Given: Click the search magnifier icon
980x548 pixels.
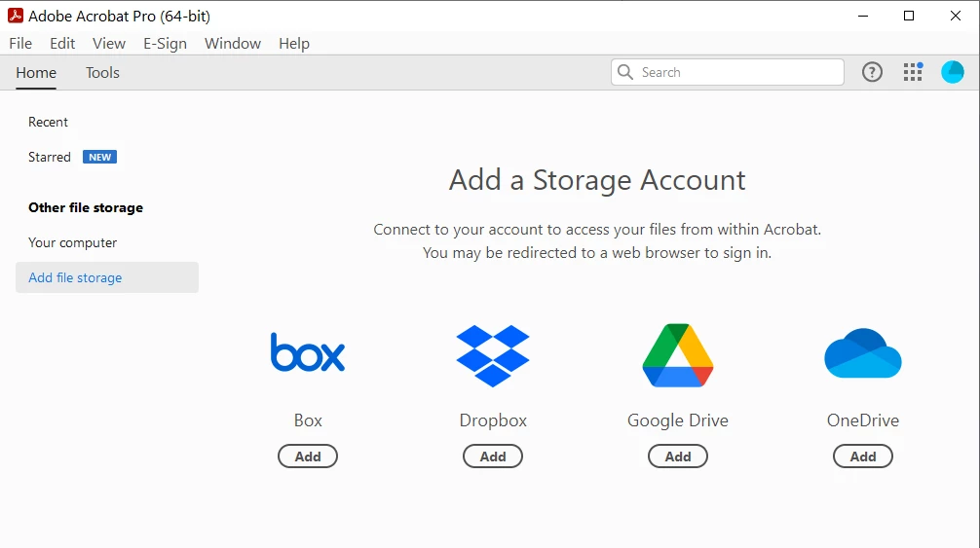Looking at the screenshot, I should 625,72.
